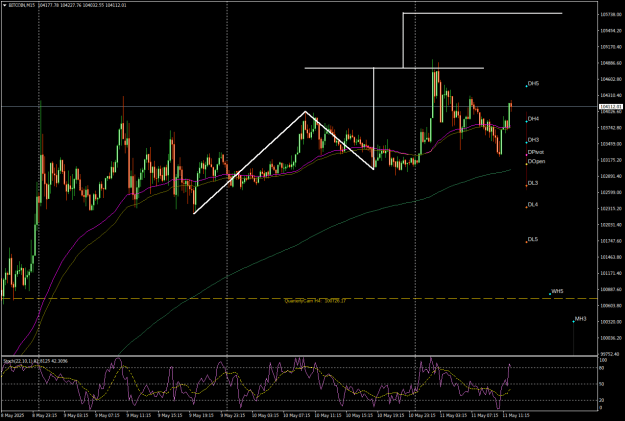Select the topmost white horizontal target line
Viewport: 625px width, 421px height.
[x=482, y=13]
